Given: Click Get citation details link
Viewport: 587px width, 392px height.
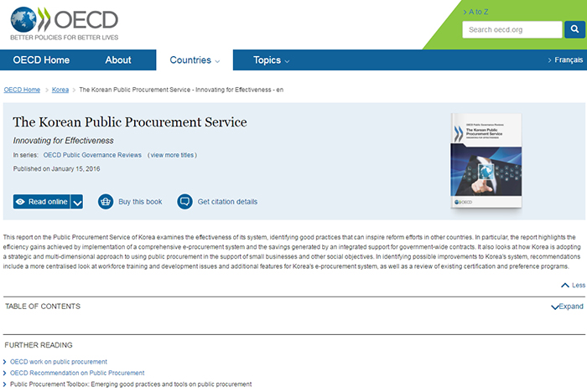Looking at the screenshot, I should 227,202.
